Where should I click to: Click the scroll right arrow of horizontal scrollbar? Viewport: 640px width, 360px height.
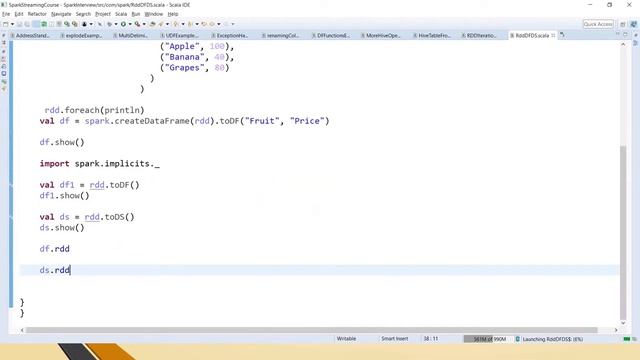pos(616,330)
